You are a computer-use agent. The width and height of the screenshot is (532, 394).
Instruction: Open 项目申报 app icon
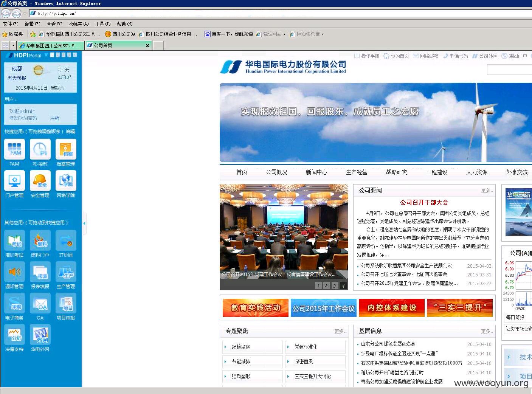(66, 303)
